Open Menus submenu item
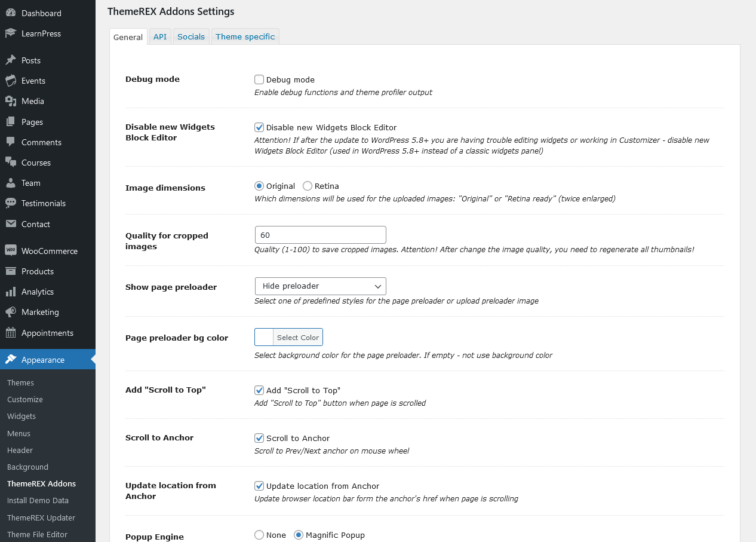 [19, 433]
